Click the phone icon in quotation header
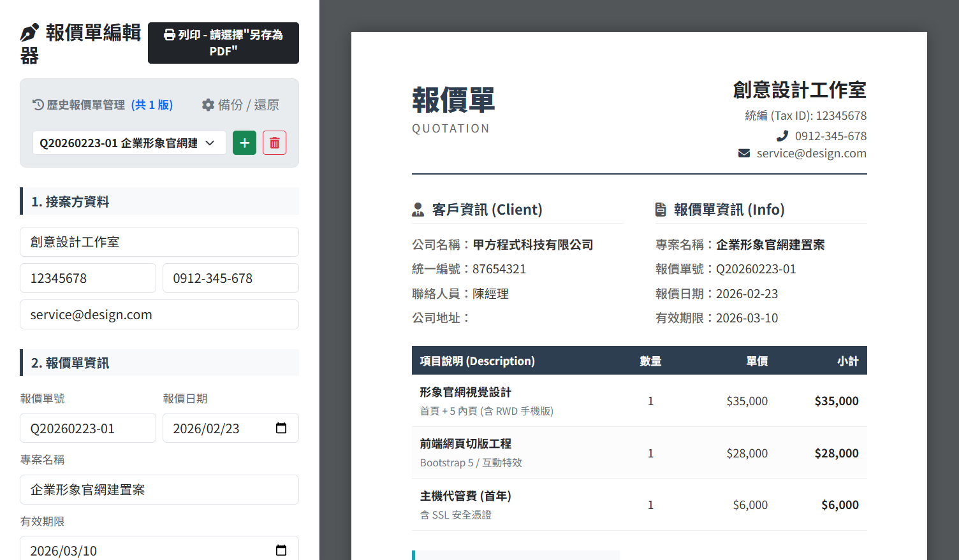 782,136
